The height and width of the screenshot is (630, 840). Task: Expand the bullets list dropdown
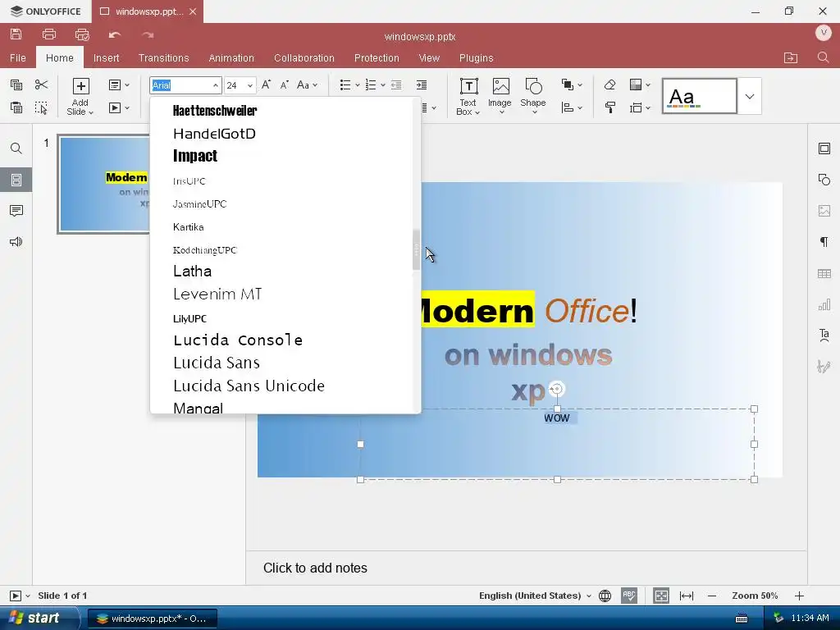pos(358,85)
